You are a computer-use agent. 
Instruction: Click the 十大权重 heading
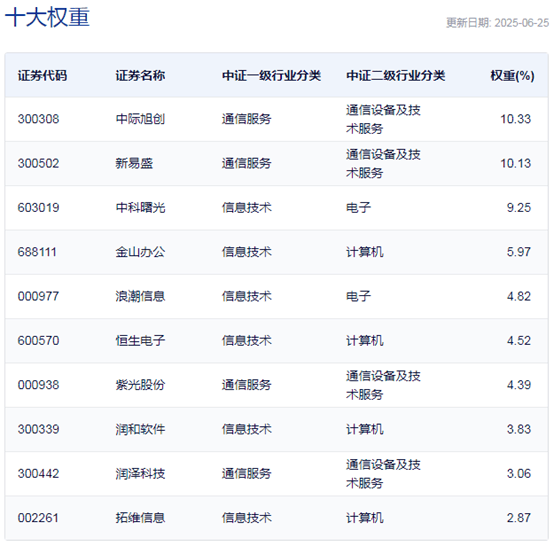click(x=47, y=17)
